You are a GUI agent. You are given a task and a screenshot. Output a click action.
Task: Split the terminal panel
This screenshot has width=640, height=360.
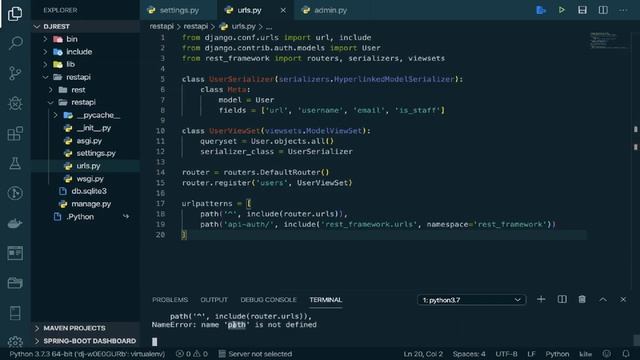coord(562,300)
